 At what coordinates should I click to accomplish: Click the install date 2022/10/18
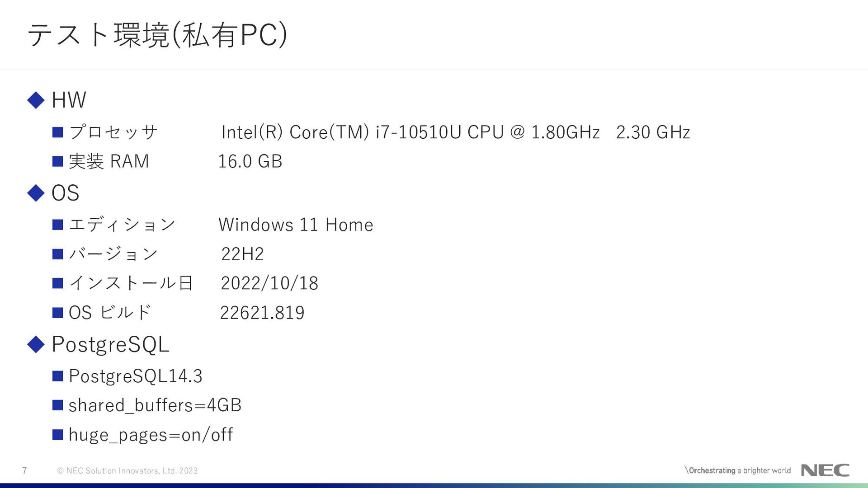coord(269,283)
